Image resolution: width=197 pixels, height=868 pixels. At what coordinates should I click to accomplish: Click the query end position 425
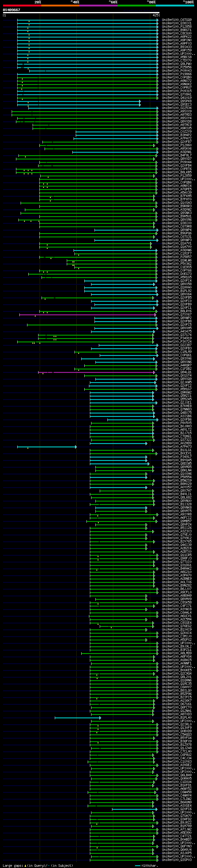pyautogui.click(x=155, y=15)
